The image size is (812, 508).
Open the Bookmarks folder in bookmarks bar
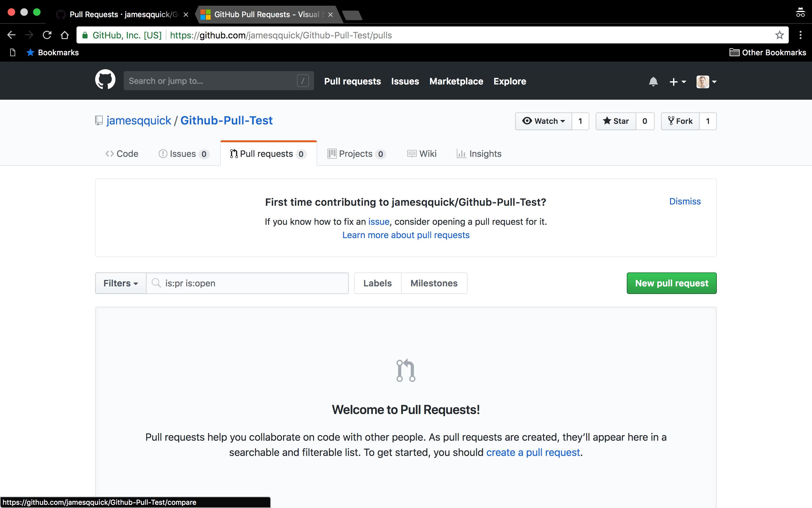pos(53,52)
